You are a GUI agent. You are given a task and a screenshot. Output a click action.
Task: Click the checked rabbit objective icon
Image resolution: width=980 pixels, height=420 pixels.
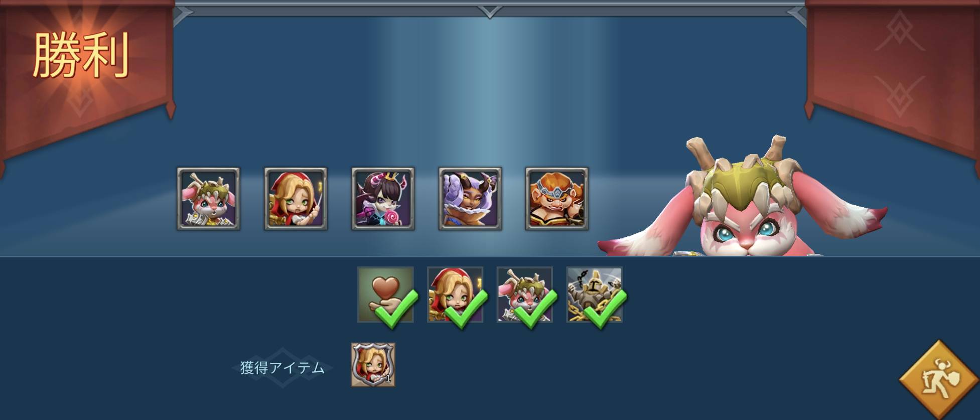(525, 295)
